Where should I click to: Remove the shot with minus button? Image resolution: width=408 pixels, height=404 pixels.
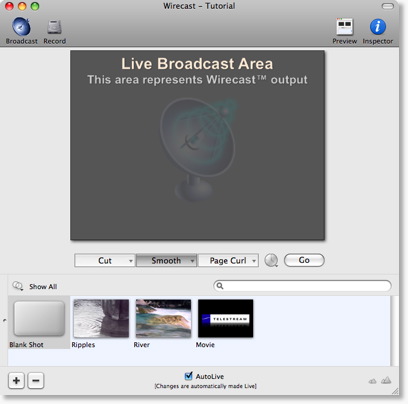pyautogui.click(x=36, y=380)
